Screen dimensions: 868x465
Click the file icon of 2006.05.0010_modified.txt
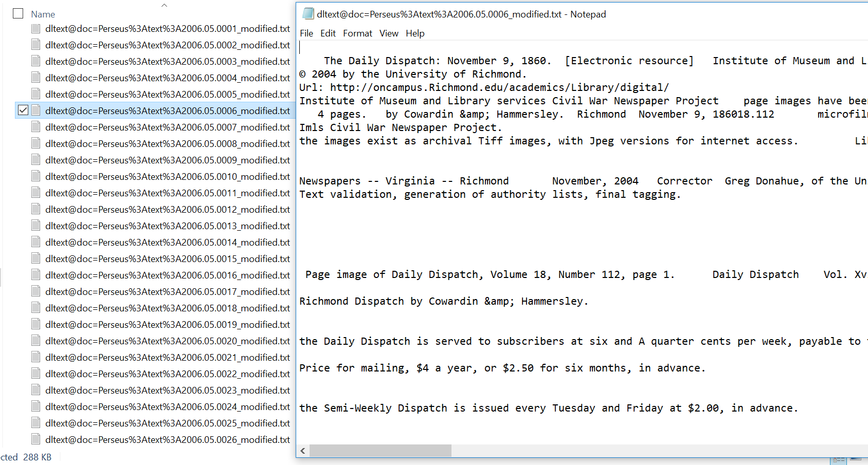[x=35, y=176]
